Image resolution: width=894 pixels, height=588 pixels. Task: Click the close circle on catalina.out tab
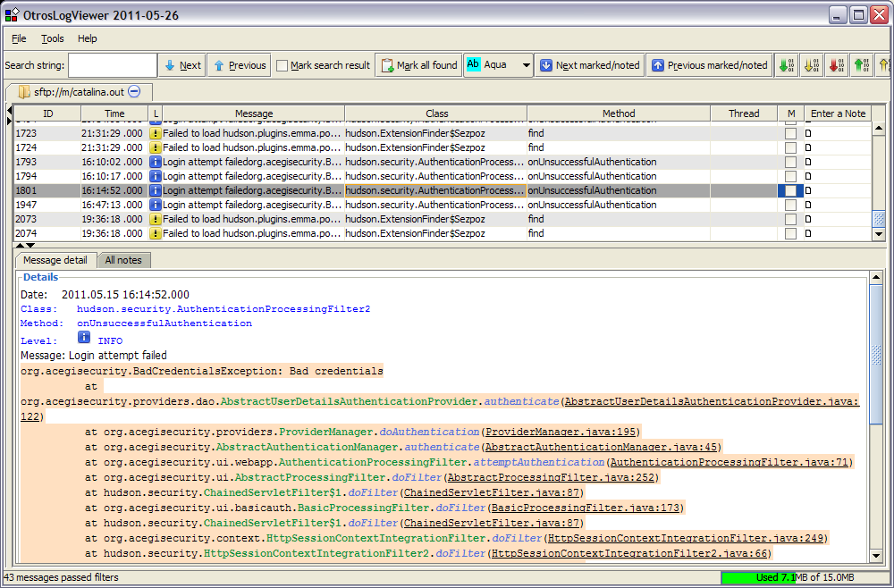pos(134,90)
